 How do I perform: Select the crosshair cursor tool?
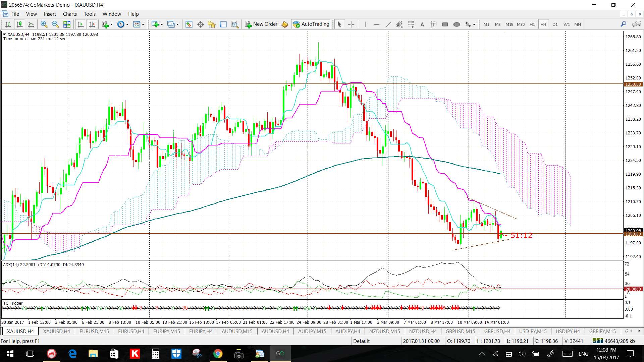(351, 24)
